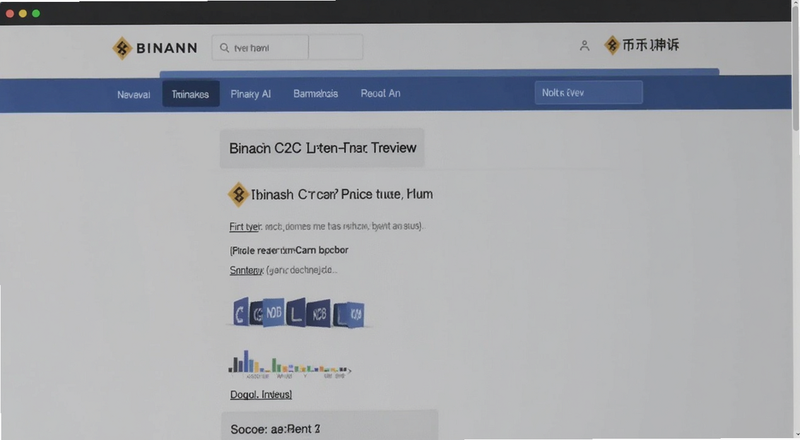Open the 'Dogol. Inveus' link
800x440 pixels.
coord(261,394)
